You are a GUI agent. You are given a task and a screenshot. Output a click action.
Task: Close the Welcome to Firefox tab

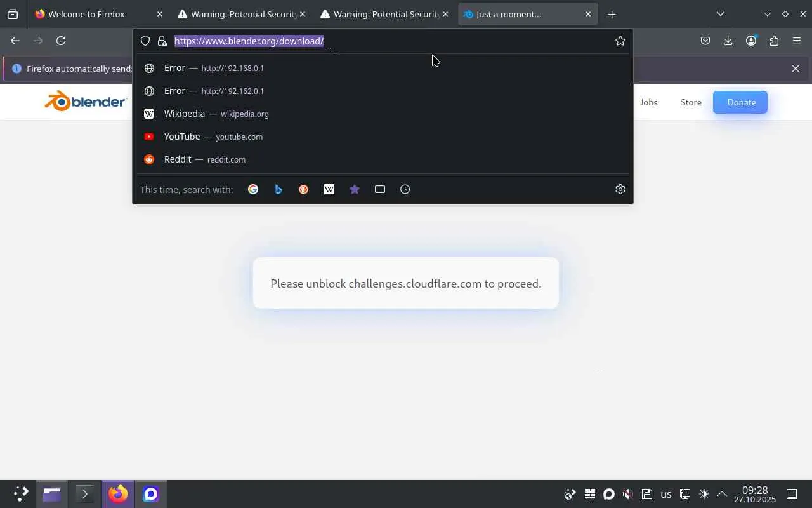pyautogui.click(x=159, y=14)
